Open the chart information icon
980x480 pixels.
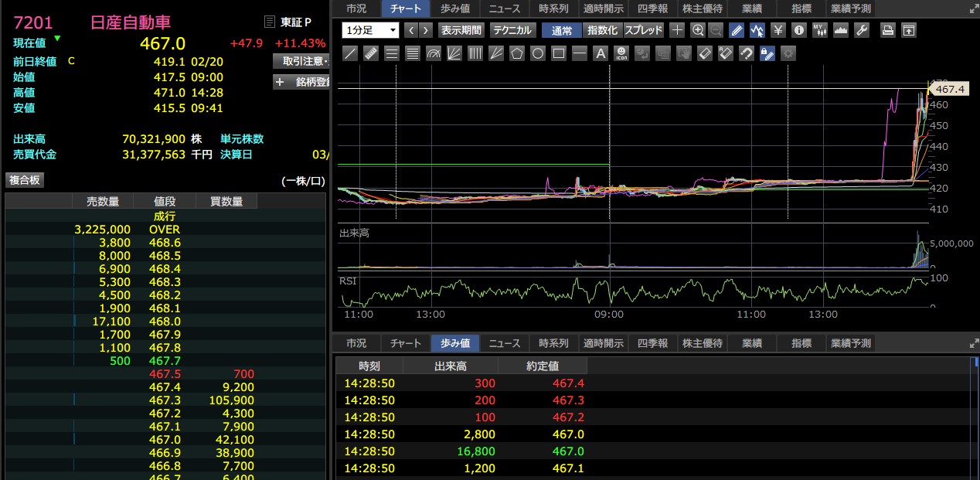(x=799, y=30)
